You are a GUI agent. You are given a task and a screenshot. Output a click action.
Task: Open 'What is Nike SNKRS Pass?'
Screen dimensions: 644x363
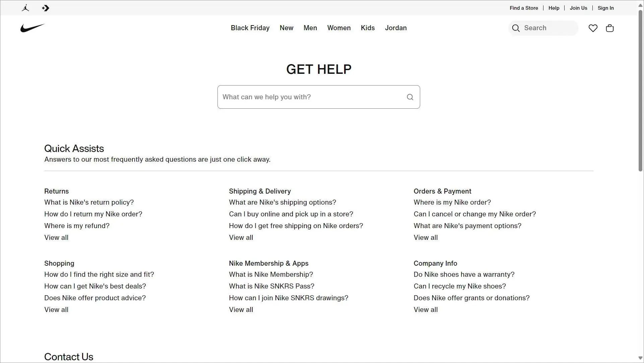pos(271,286)
